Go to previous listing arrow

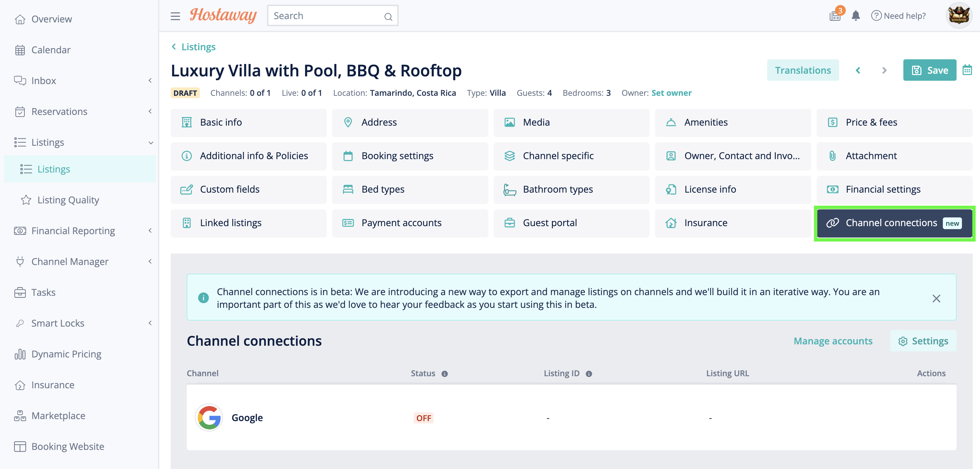858,70
